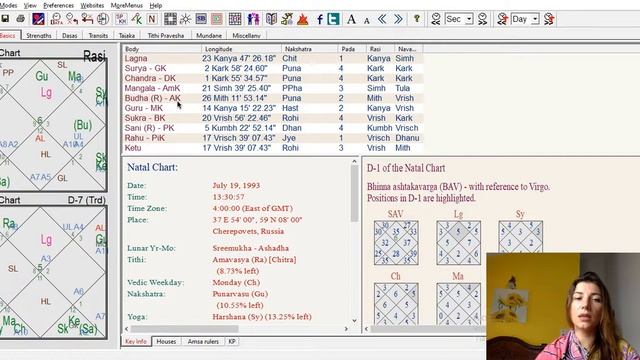Click place text Cherepovets, Russia
Image resolution: width=640 pixels, height=360 pixels.
point(248,231)
